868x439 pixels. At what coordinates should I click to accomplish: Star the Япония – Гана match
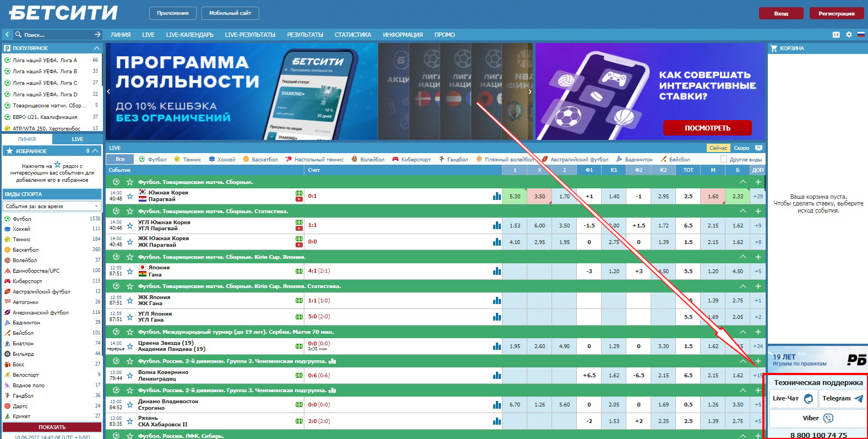click(130, 271)
